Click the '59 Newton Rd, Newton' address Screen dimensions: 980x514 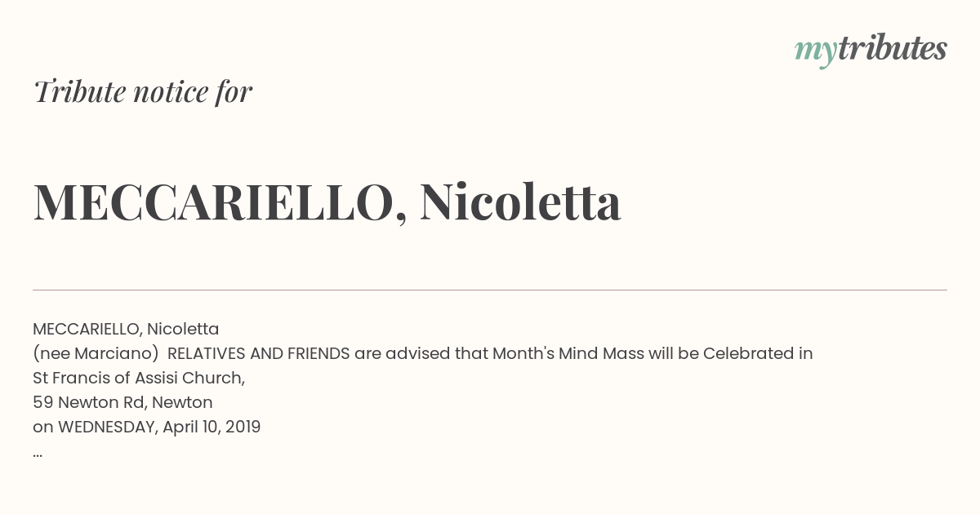point(122,403)
